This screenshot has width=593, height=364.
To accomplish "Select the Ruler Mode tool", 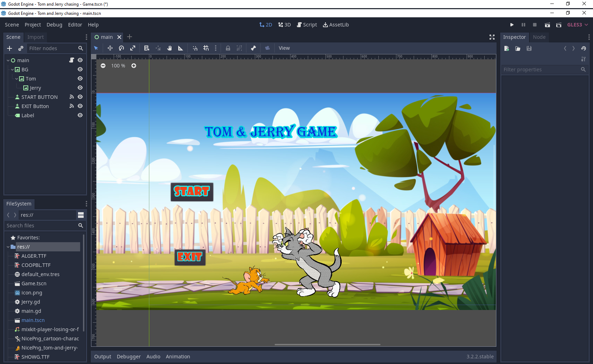I will (x=180, y=48).
